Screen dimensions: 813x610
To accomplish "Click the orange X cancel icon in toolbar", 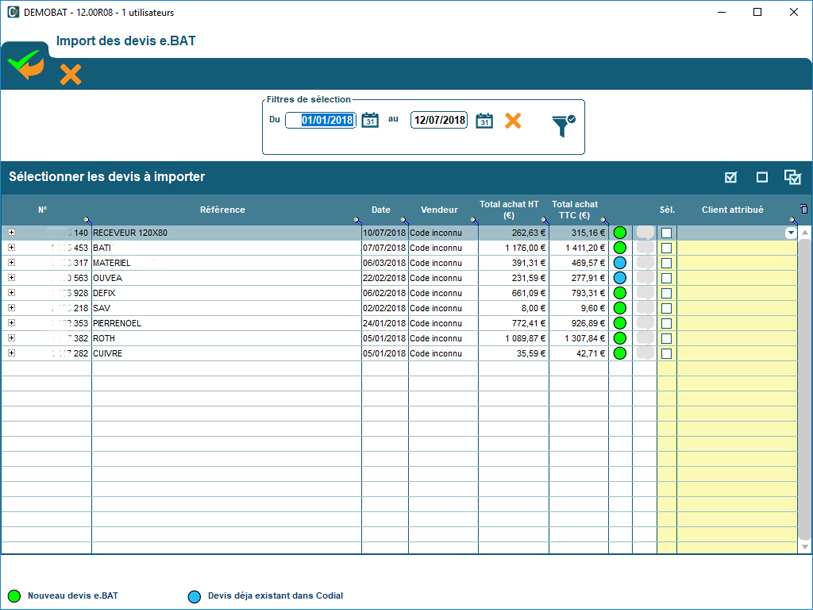I will click(70, 74).
